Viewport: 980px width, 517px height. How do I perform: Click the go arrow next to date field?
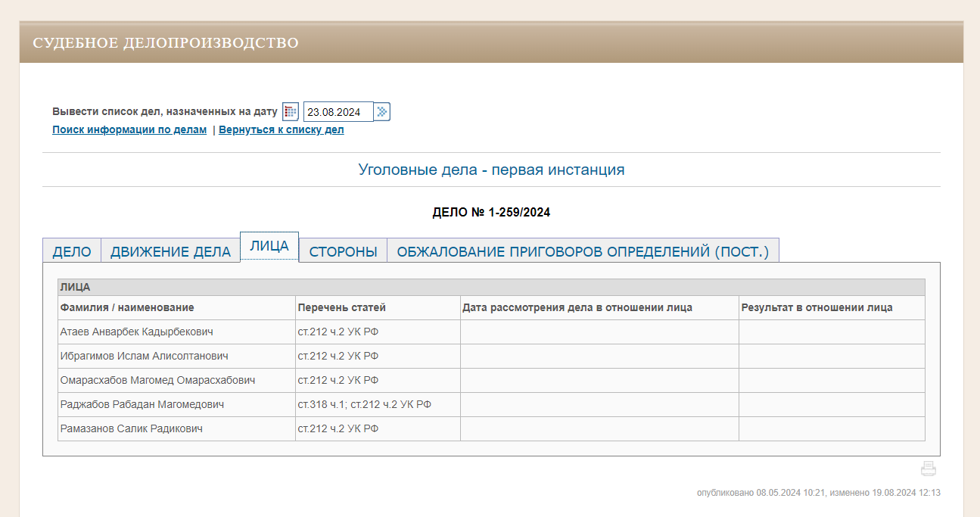pos(382,111)
